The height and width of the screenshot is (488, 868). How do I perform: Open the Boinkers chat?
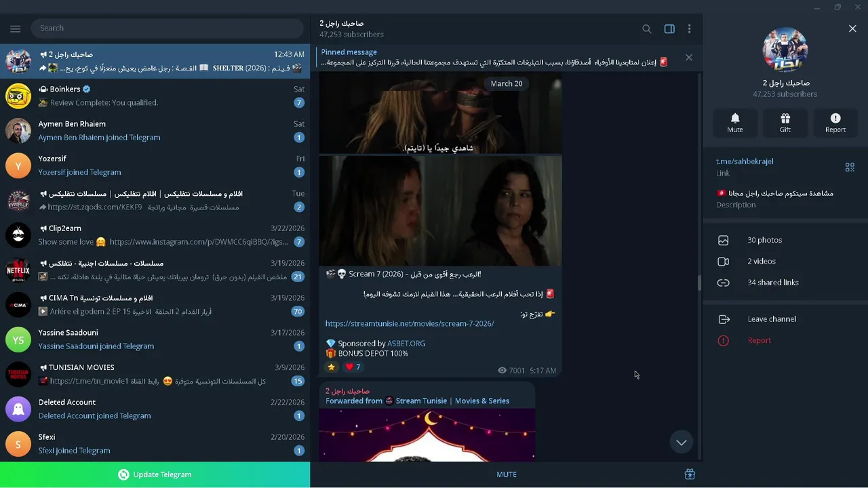[x=155, y=96]
